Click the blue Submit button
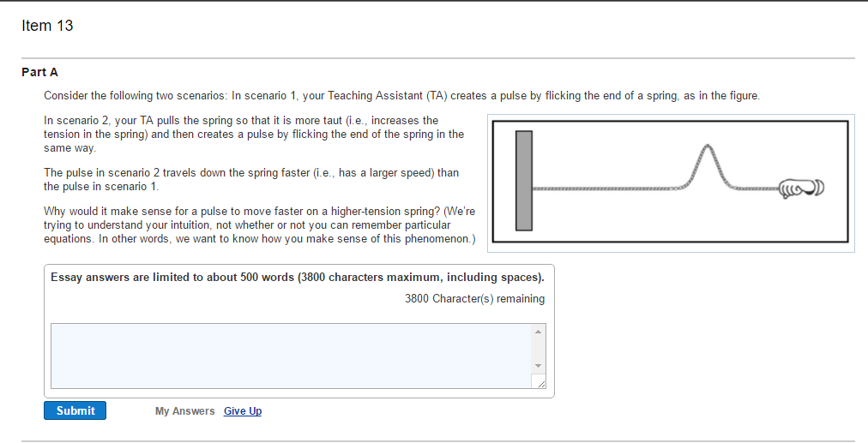 pyautogui.click(x=75, y=410)
